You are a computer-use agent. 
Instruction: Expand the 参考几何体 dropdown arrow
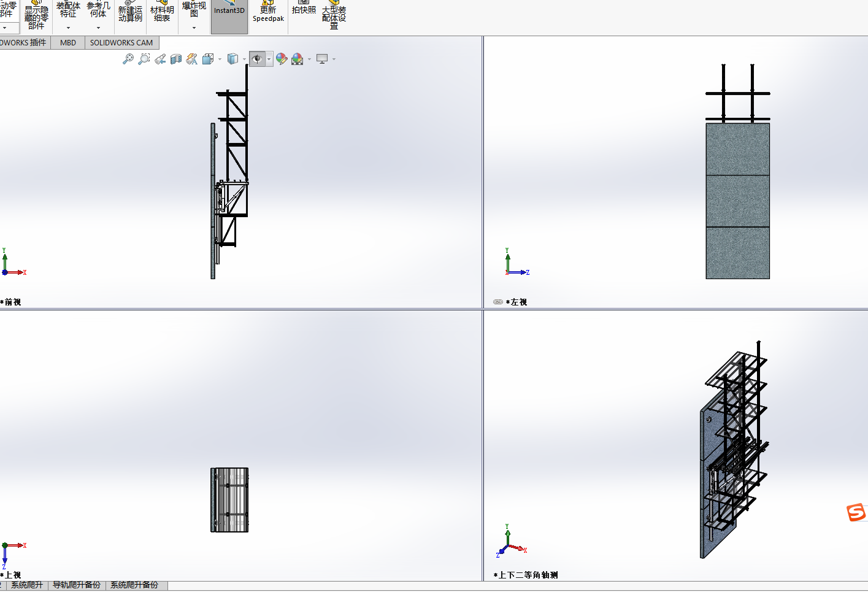point(98,28)
